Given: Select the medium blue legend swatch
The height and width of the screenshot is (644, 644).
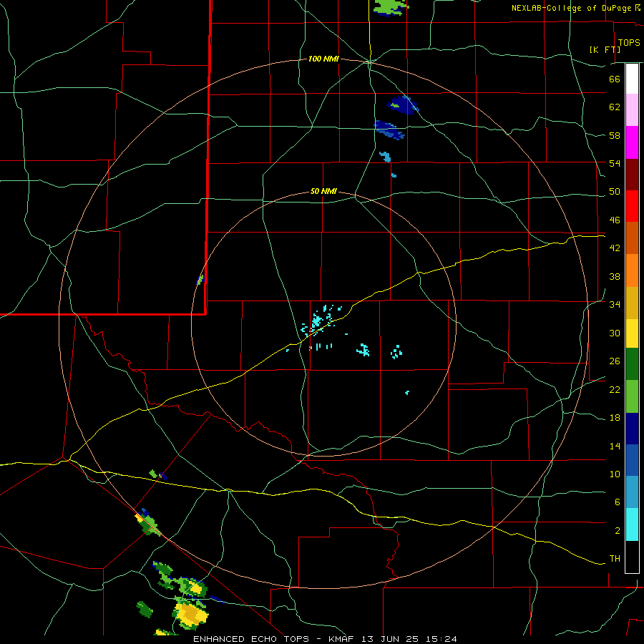Looking at the screenshot, I should 632,461.
